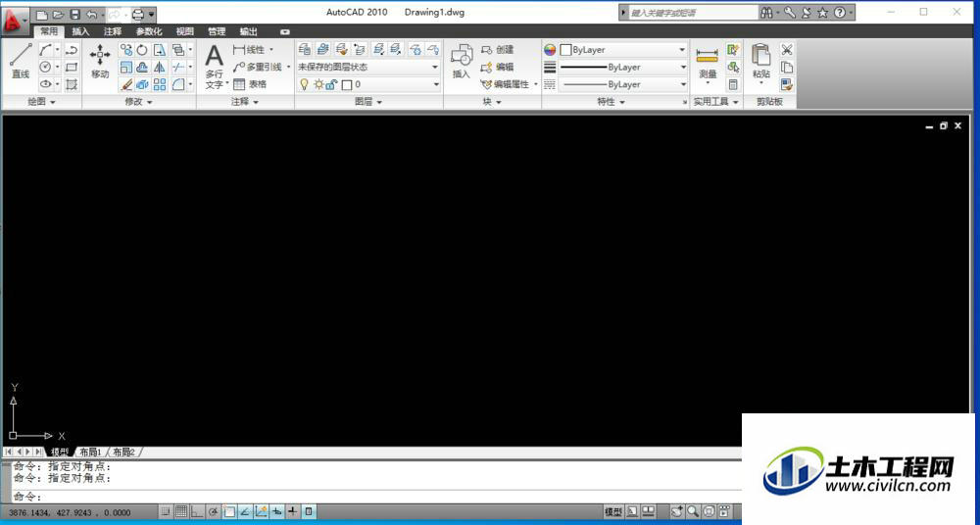Click the 表格 table tool
The height and width of the screenshot is (525, 980).
[x=250, y=84]
